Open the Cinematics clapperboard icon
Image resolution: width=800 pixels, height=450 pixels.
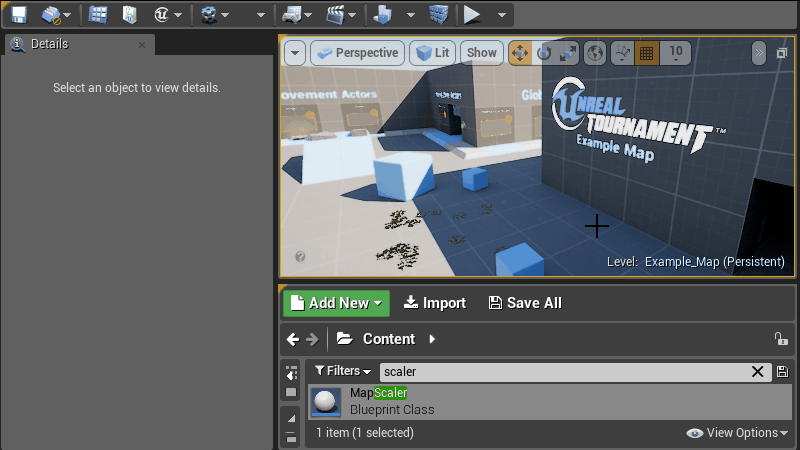click(335, 15)
